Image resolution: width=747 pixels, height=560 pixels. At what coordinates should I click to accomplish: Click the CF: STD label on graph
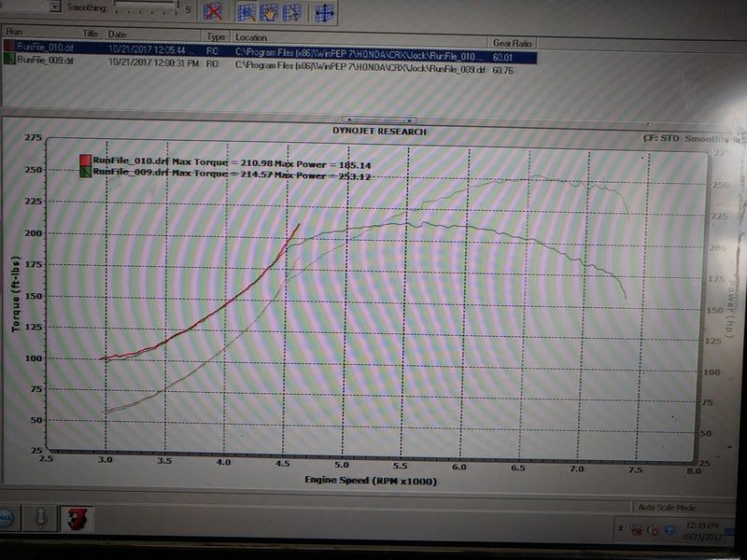(661, 138)
